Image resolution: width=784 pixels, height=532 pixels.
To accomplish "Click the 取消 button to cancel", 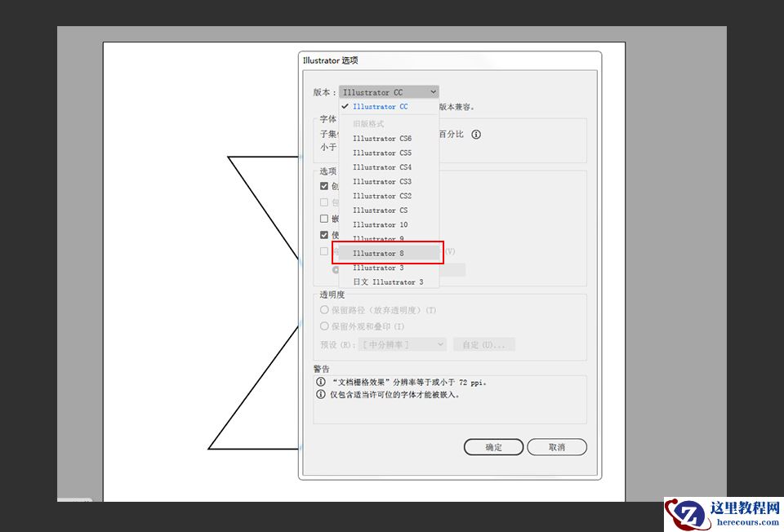I will click(x=557, y=447).
